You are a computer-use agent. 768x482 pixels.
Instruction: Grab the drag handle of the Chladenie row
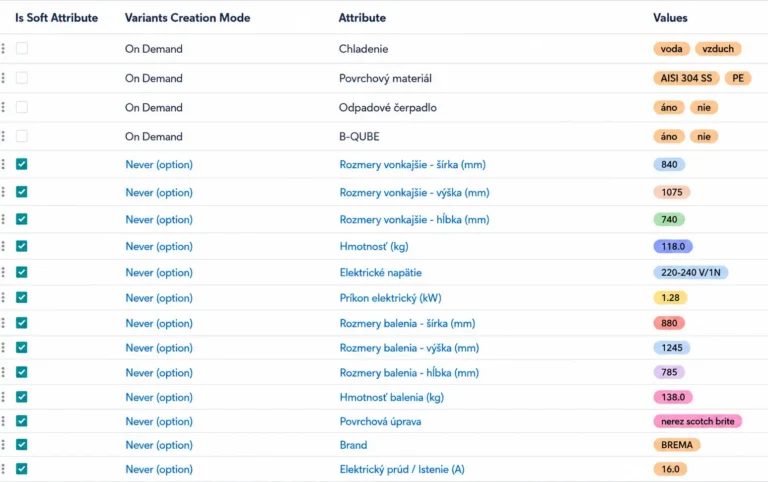click(x=3, y=48)
